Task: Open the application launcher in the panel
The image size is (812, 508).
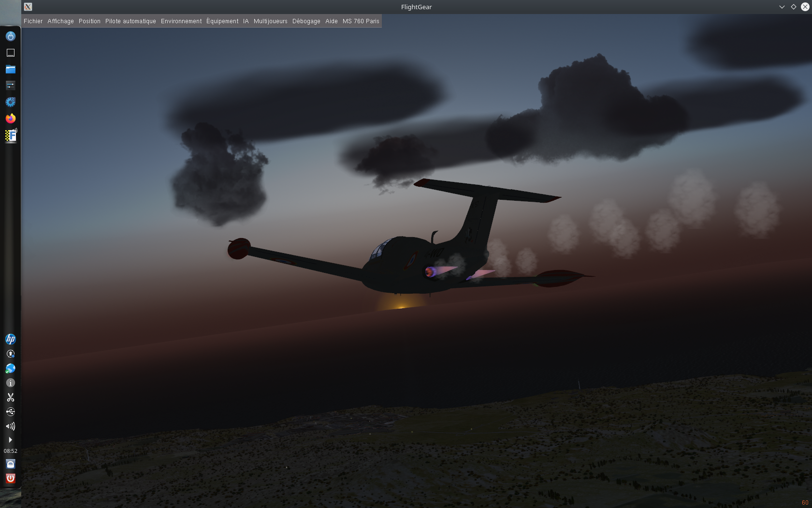Action: [11, 36]
